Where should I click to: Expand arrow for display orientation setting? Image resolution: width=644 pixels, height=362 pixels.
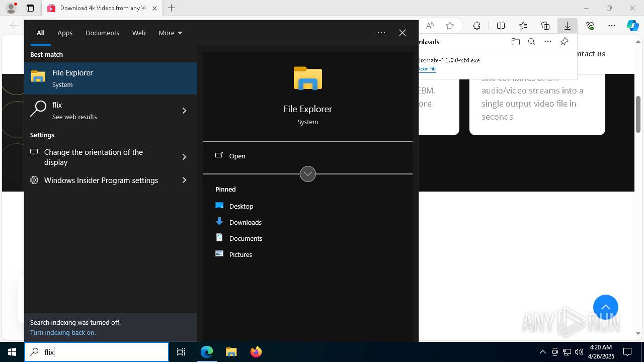point(184,157)
